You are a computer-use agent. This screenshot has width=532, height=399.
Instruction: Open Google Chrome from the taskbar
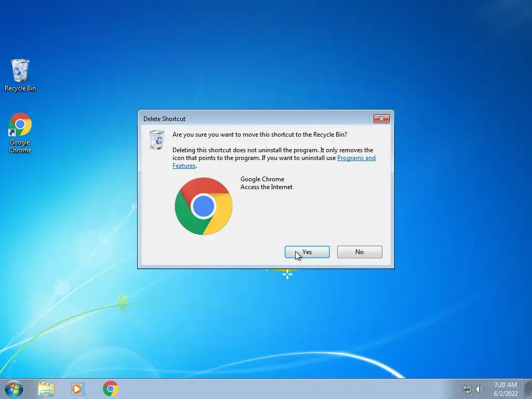pos(111,389)
